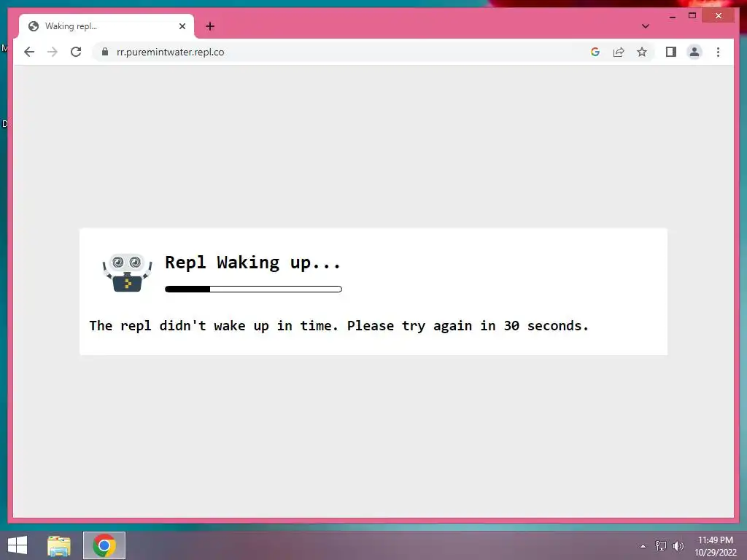
Task: Click the 'Repl Waking up...' heading
Action: coord(252,262)
